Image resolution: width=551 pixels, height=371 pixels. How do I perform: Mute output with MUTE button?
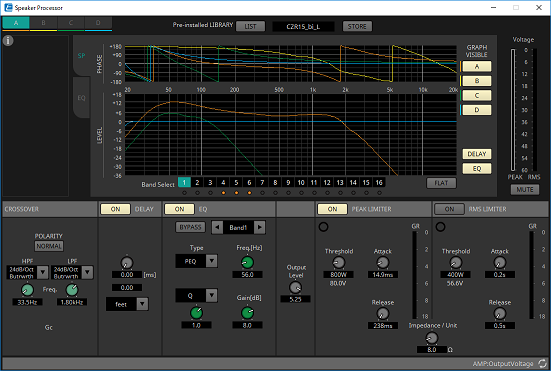coord(525,190)
